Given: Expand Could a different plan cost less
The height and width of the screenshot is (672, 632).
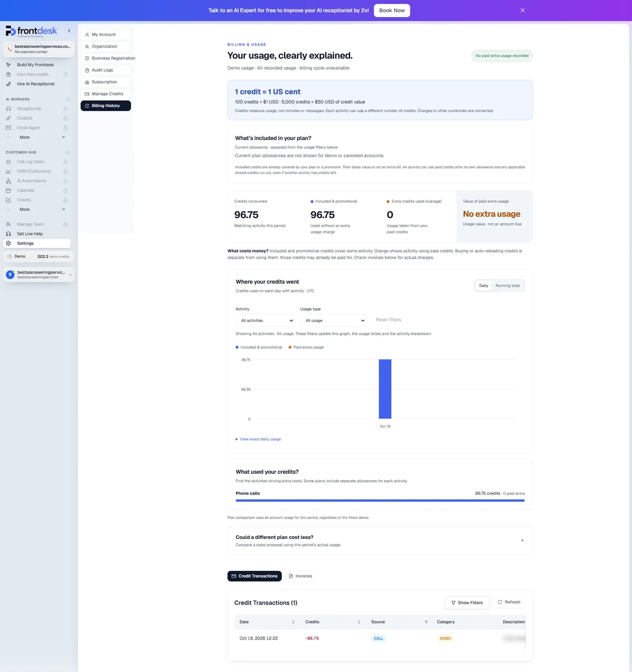Looking at the screenshot, I should coord(380,541).
